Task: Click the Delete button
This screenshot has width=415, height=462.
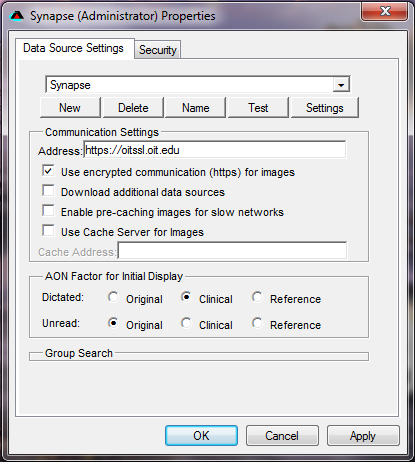Action: (x=133, y=108)
